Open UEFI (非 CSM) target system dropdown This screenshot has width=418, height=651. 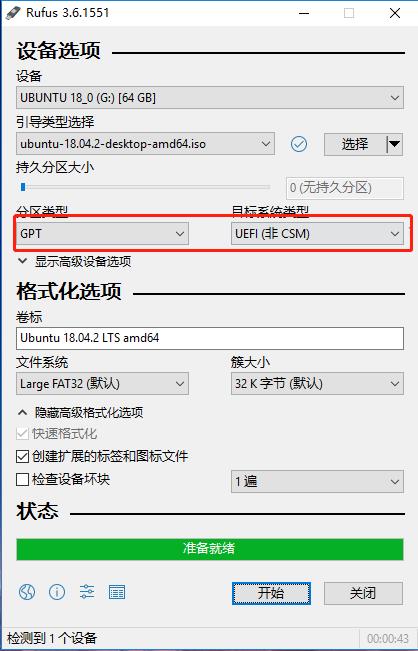coord(317,233)
